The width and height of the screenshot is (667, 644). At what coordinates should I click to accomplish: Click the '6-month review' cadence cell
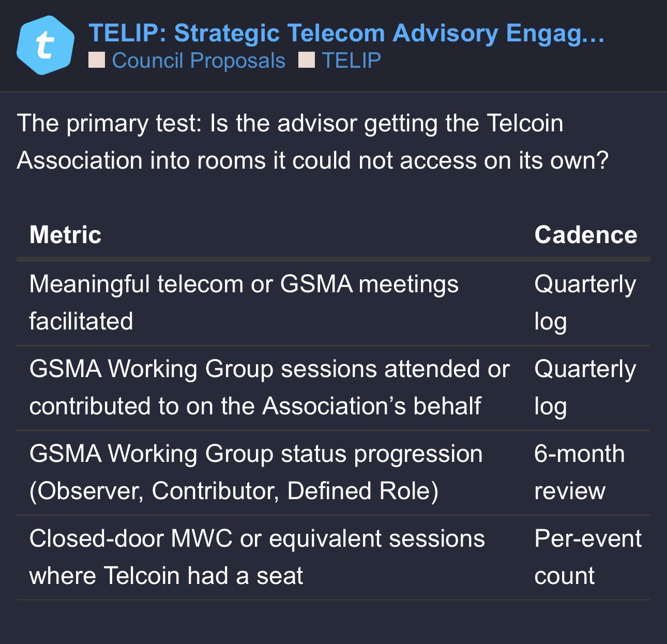click(x=579, y=472)
